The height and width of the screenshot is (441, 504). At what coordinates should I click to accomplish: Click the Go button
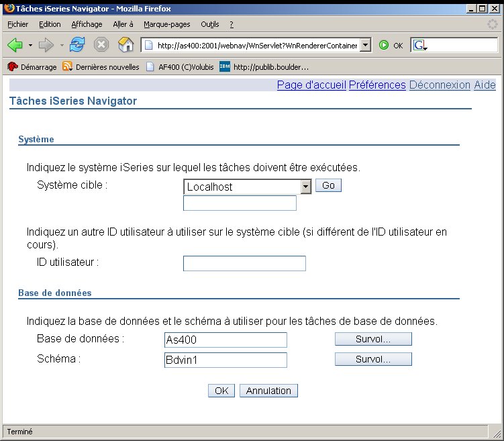pyautogui.click(x=328, y=185)
